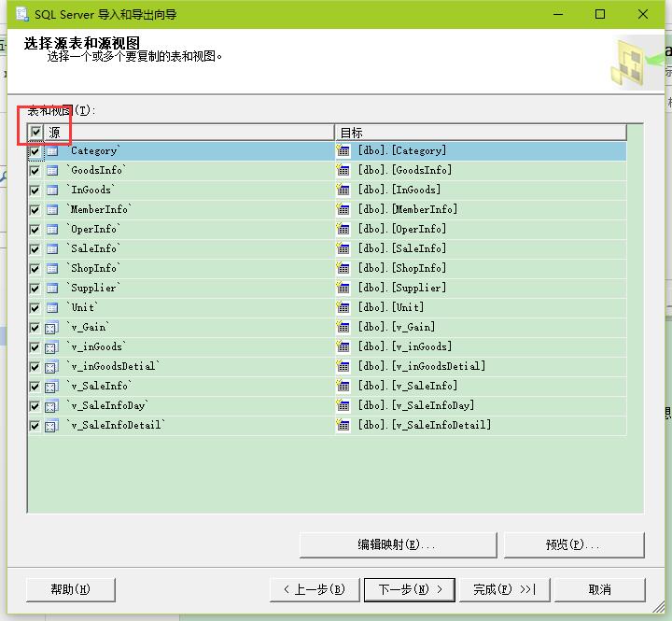Open destination dropdown cell [dbo].[Unit]

pyautogui.click(x=481, y=308)
